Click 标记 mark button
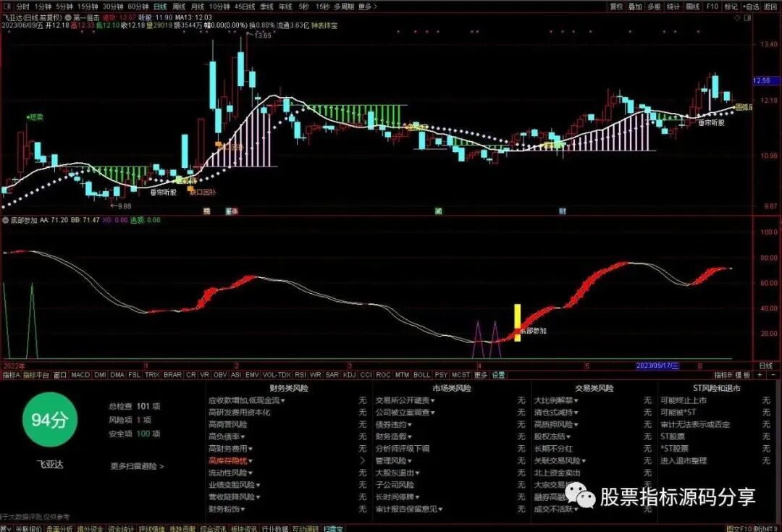 click(731, 7)
